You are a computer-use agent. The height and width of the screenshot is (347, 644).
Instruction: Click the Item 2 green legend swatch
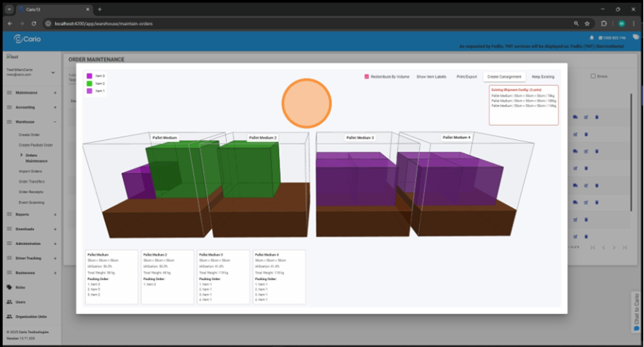[x=89, y=83]
